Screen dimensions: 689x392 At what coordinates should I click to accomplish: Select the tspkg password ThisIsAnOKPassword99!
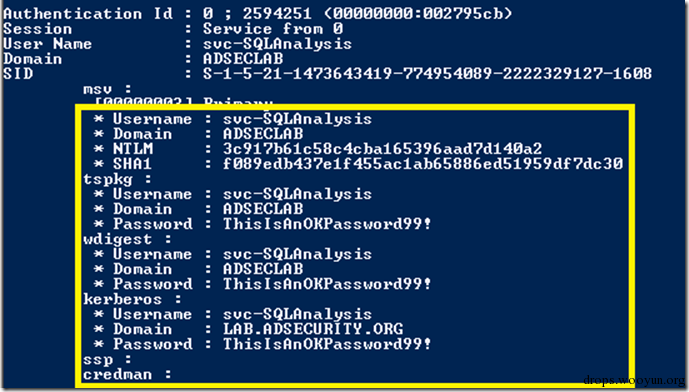[327, 224]
